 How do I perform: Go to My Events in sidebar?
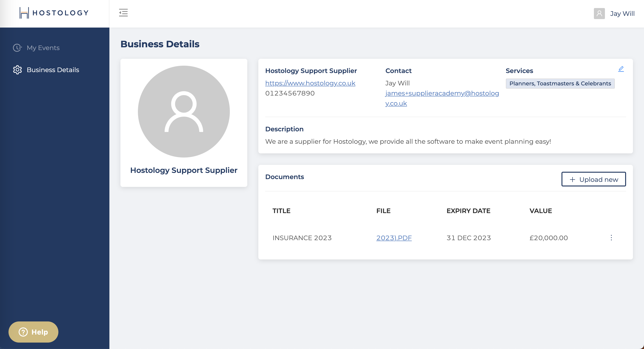point(43,48)
